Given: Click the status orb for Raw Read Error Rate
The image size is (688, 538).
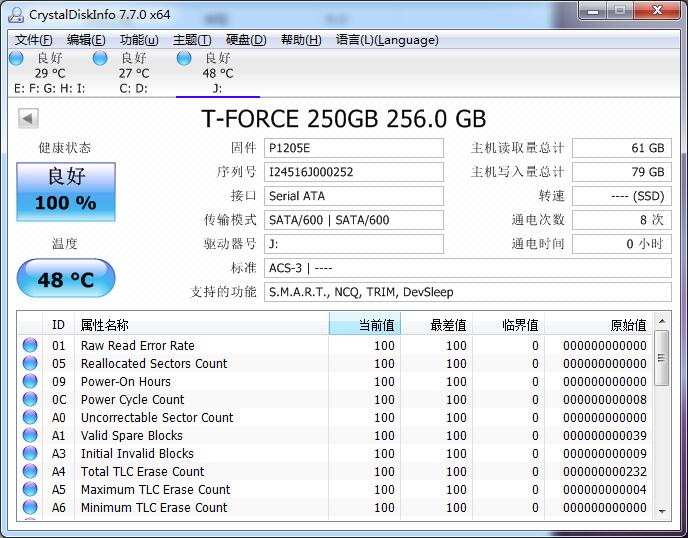Looking at the screenshot, I should pyautogui.click(x=30, y=345).
